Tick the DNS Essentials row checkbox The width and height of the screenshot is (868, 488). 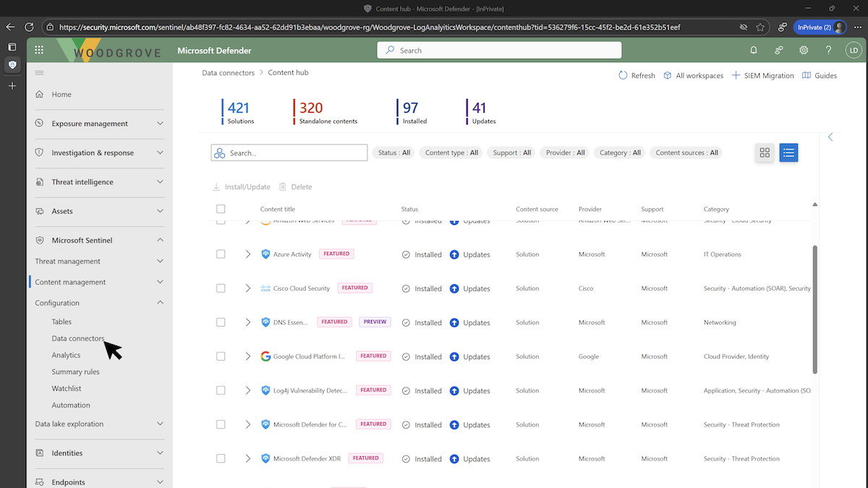[x=221, y=322]
